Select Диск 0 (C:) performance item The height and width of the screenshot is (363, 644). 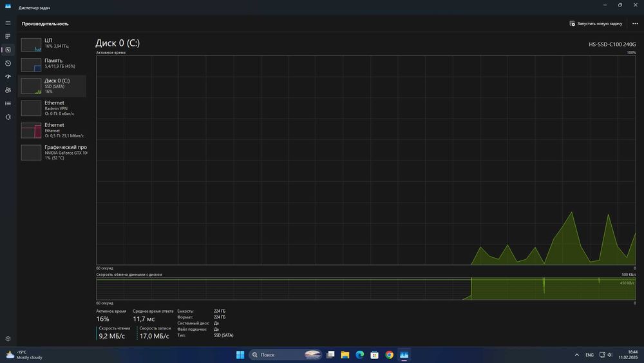pos(53,86)
